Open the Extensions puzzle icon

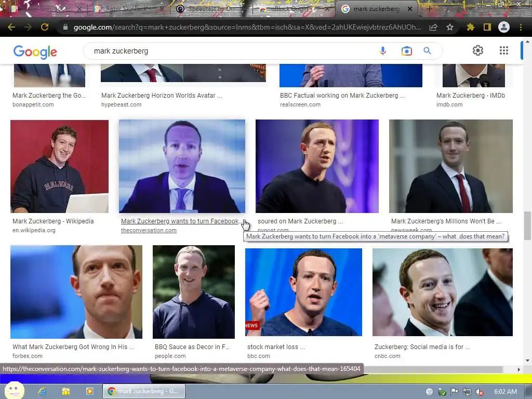click(470, 27)
